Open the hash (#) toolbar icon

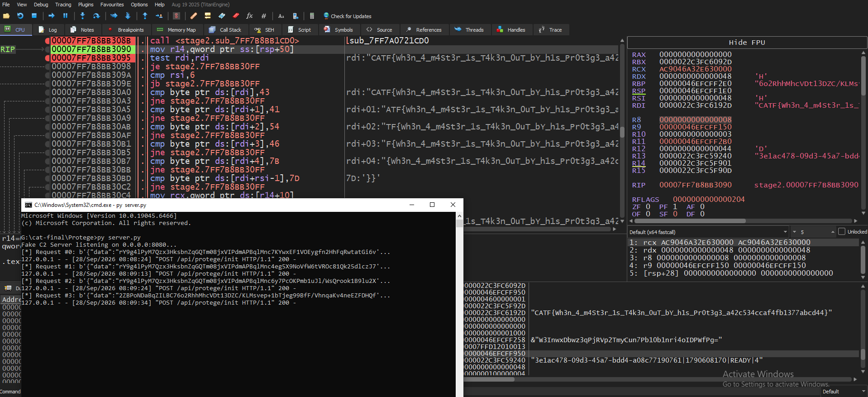(x=263, y=16)
